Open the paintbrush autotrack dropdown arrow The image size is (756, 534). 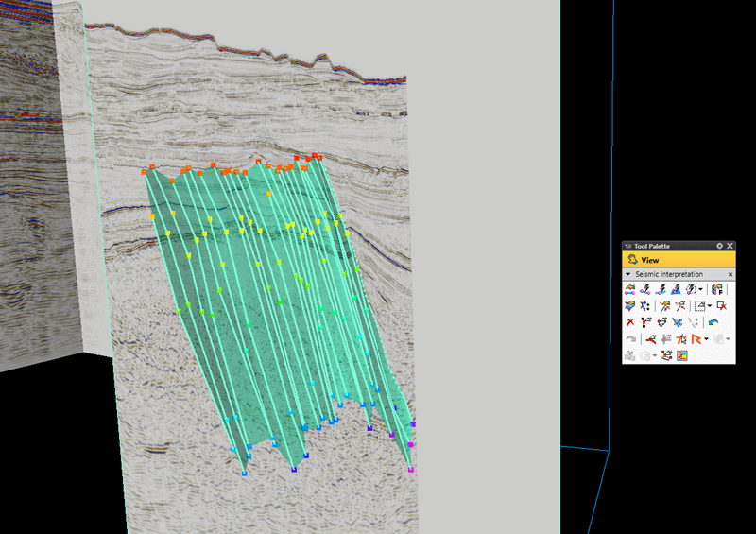click(700, 289)
